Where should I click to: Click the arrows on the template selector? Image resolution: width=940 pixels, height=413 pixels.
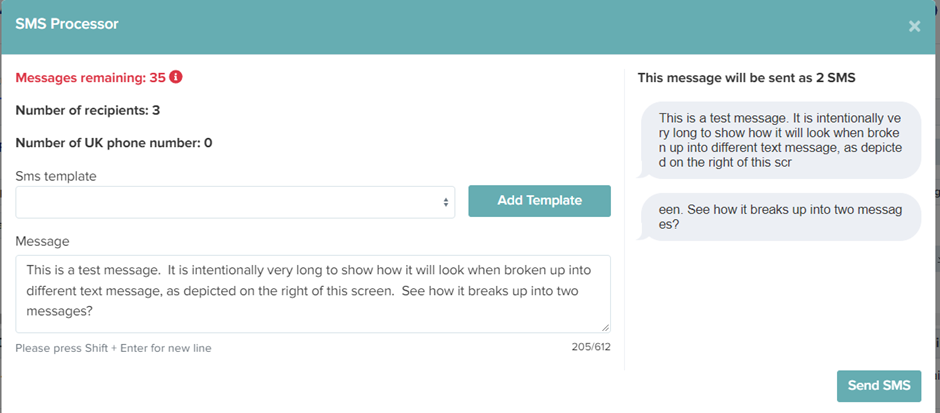tap(445, 203)
